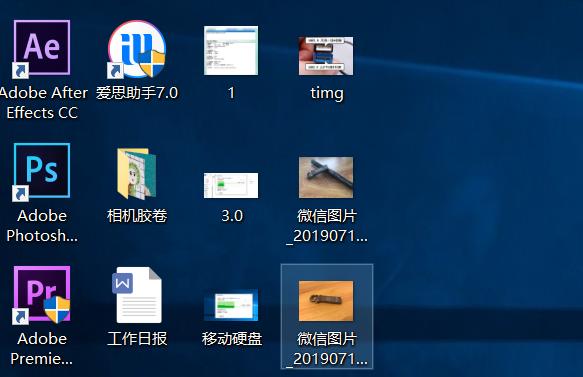Click the 'timg' file name label
Image resolution: width=583 pixels, height=377 pixels.
click(327, 93)
